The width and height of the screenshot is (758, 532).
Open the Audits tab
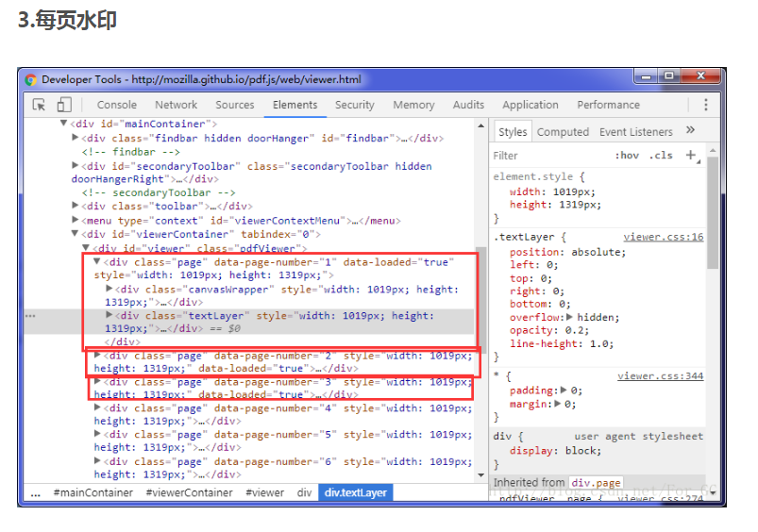[x=468, y=105]
